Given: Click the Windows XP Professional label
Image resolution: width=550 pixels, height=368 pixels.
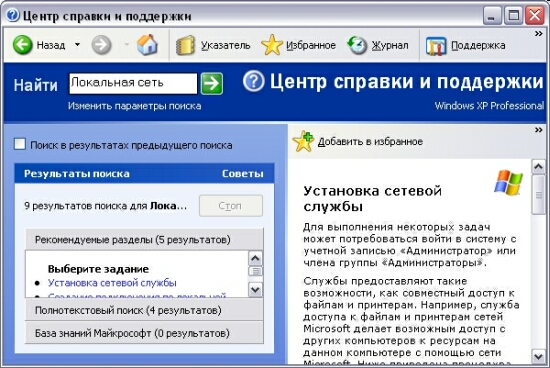Looking at the screenshot, I should (489, 106).
